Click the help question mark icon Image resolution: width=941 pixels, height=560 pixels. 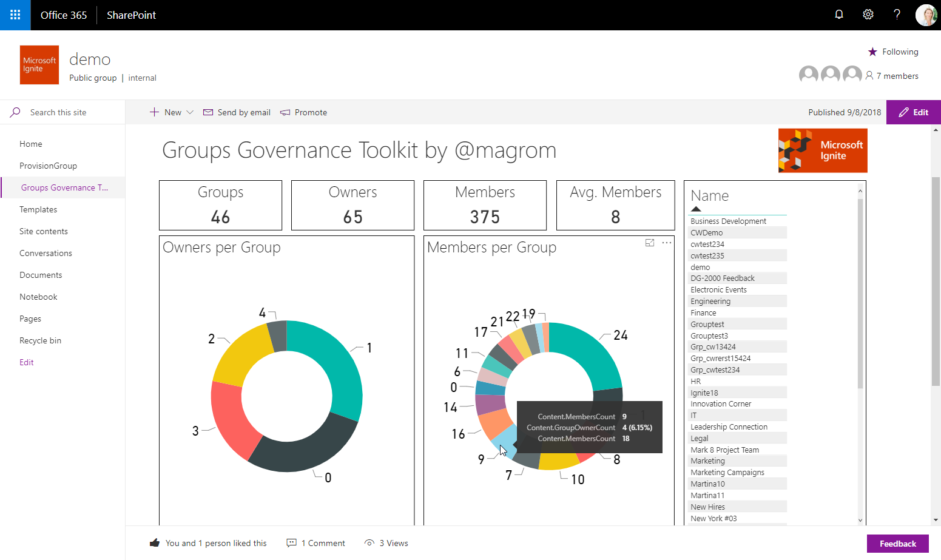pos(897,15)
